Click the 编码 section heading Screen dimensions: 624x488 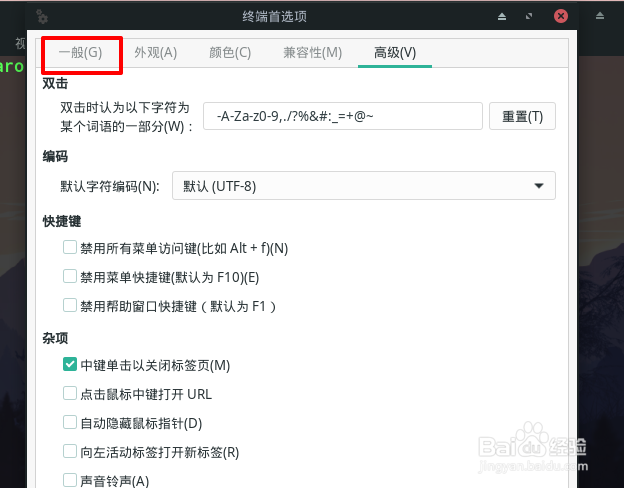pos(55,156)
